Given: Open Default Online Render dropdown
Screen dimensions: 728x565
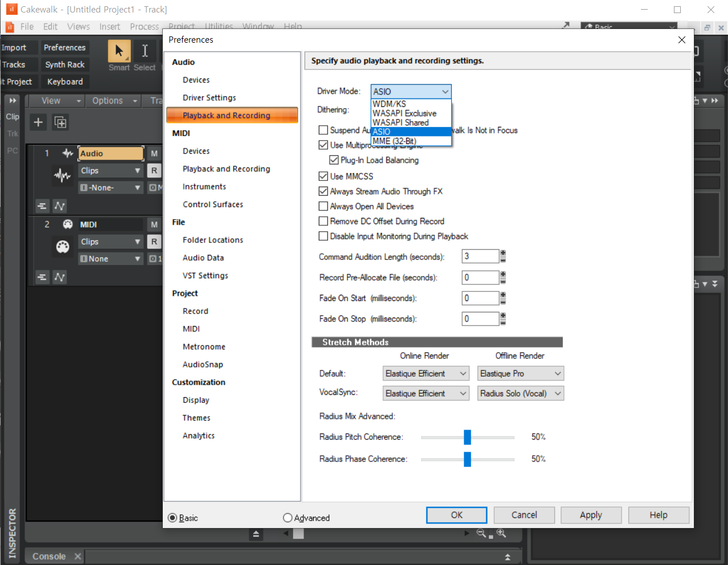Looking at the screenshot, I should pos(426,373).
